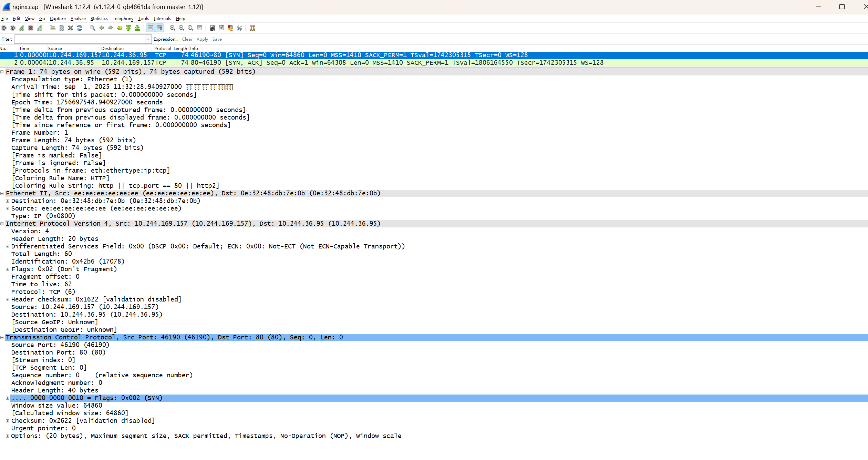Open coloring rules editor icon
The width and height of the screenshot is (868, 460).
[230, 28]
